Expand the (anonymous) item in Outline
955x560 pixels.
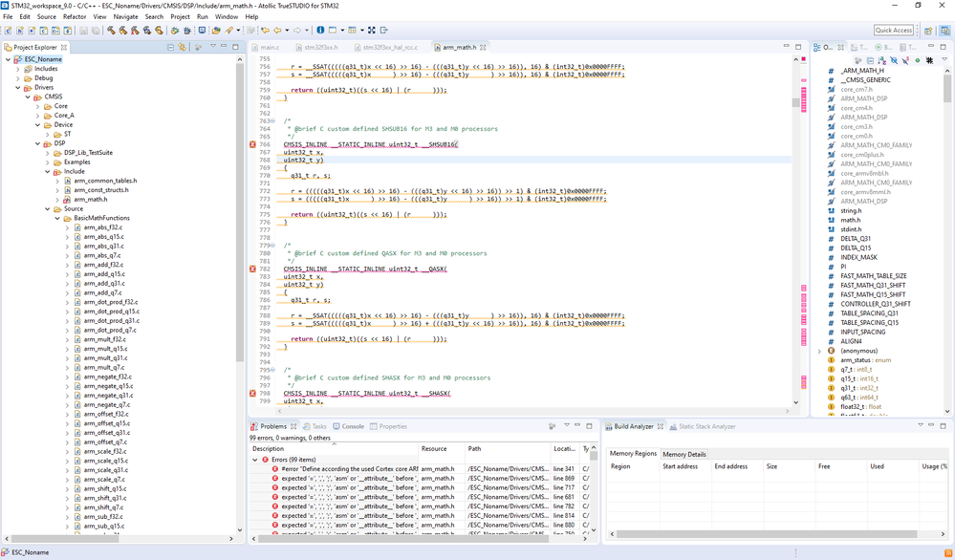click(x=819, y=352)
